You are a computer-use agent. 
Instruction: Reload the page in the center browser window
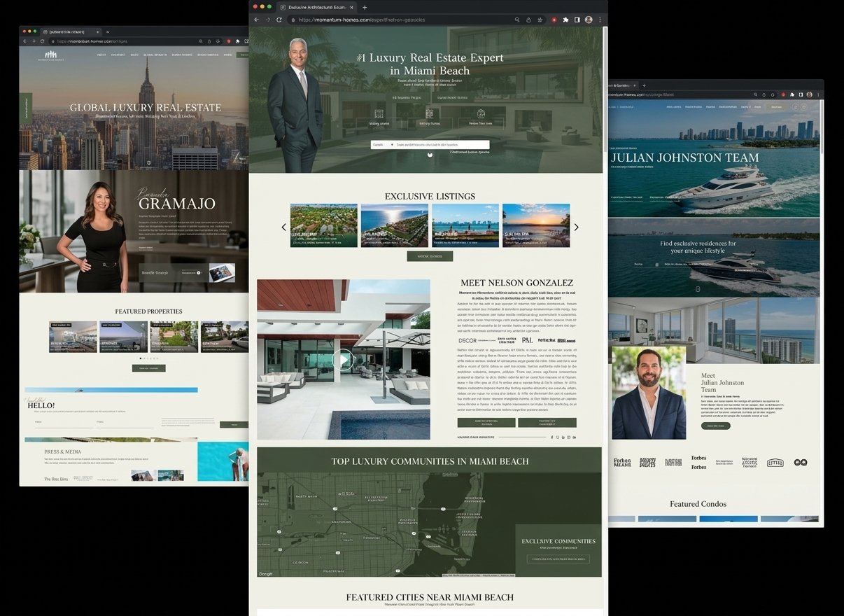278,20
